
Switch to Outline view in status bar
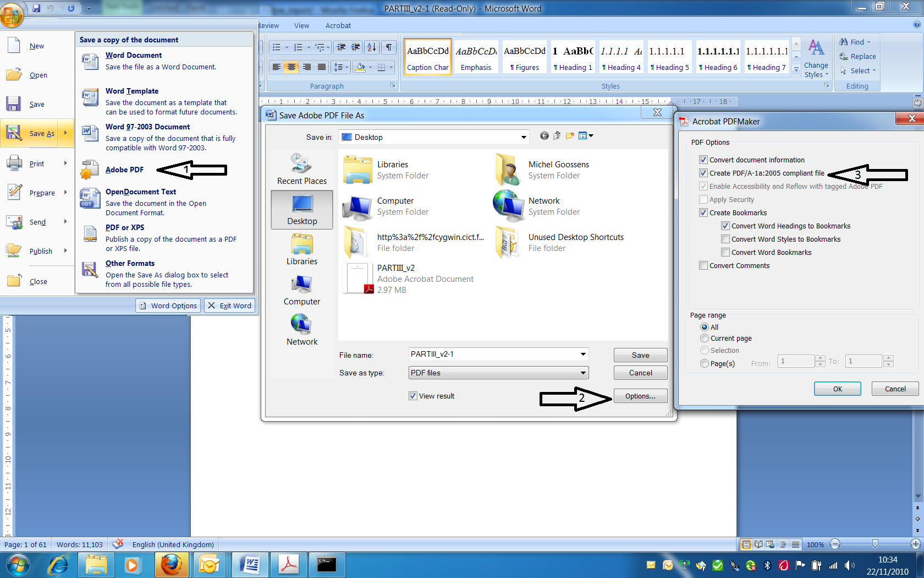click(783, 544)
